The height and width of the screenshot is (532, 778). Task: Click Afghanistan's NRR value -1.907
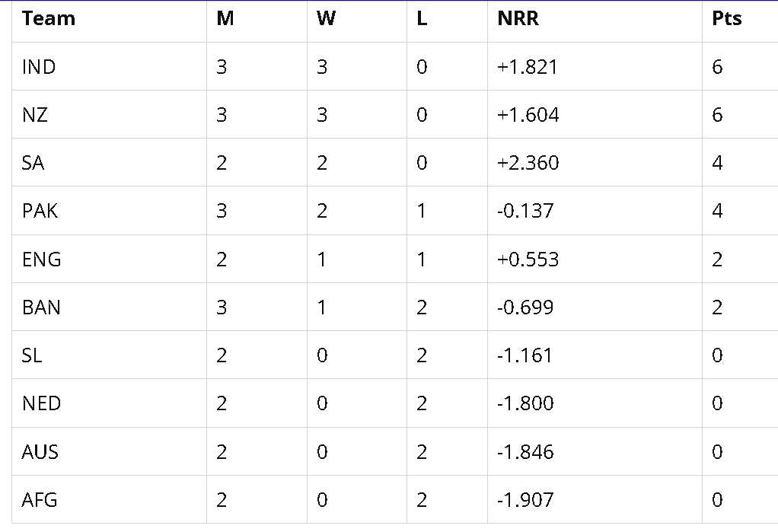[x=525, y=500]
